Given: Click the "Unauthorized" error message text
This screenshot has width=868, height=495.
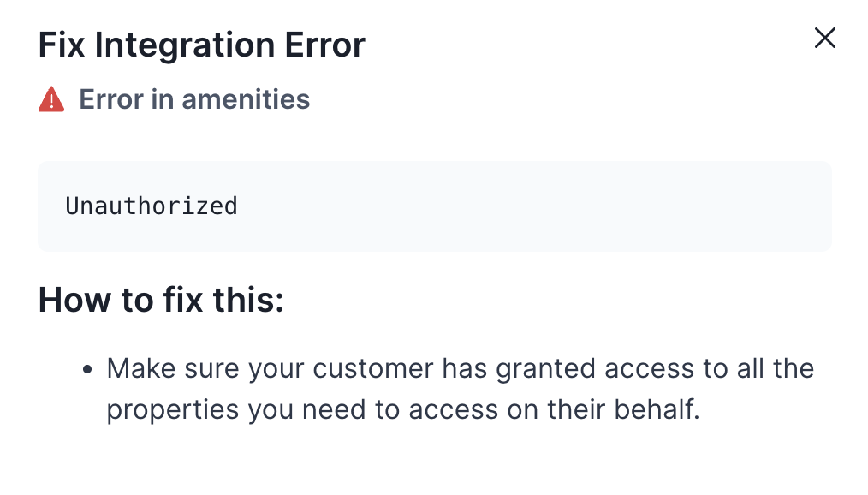Looking at the screenshot, I should point(152,206).
